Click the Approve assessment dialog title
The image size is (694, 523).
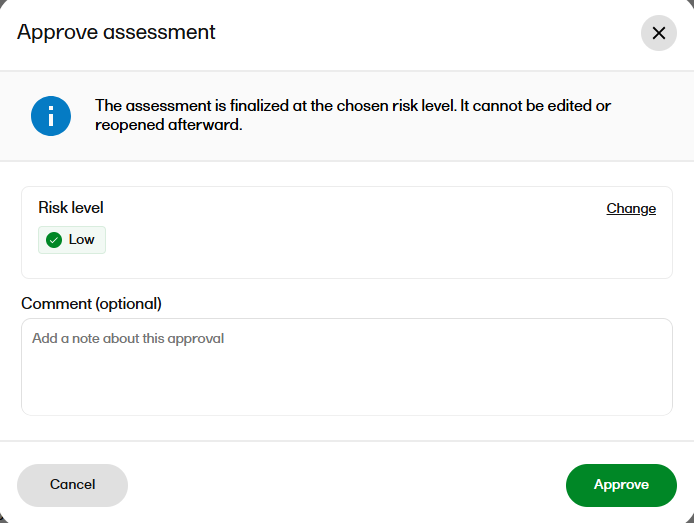(116, 32)
